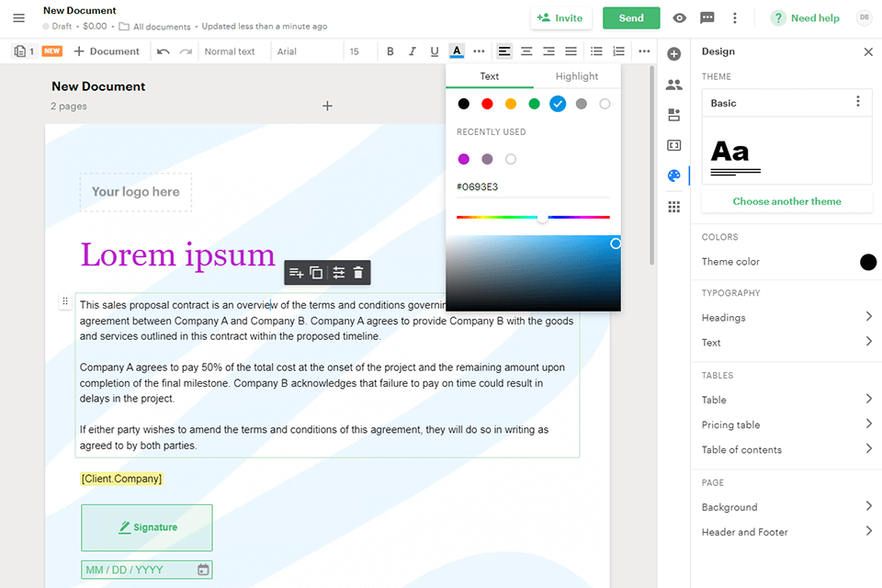Delete the block with the trash icon
This screenshot has height=588, width=882.
click(358, 273)
